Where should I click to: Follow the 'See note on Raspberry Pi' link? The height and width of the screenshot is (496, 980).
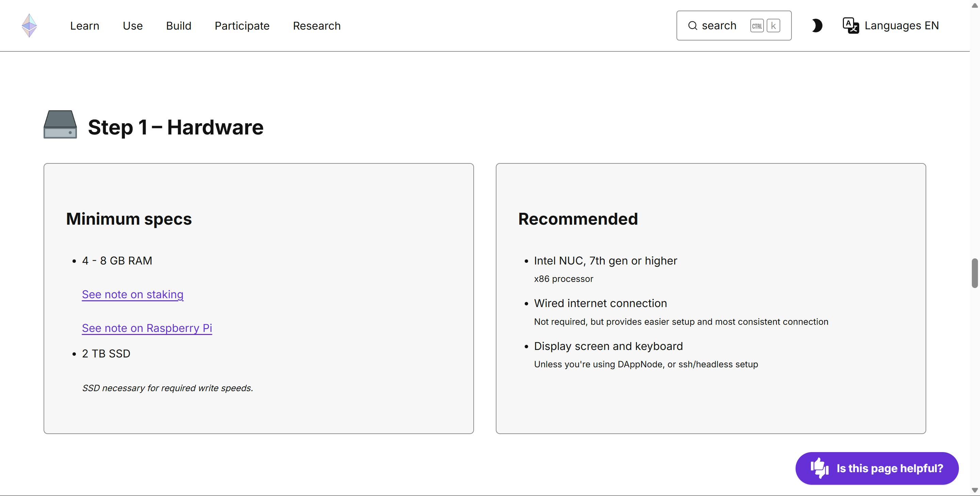tap(147, 328)
